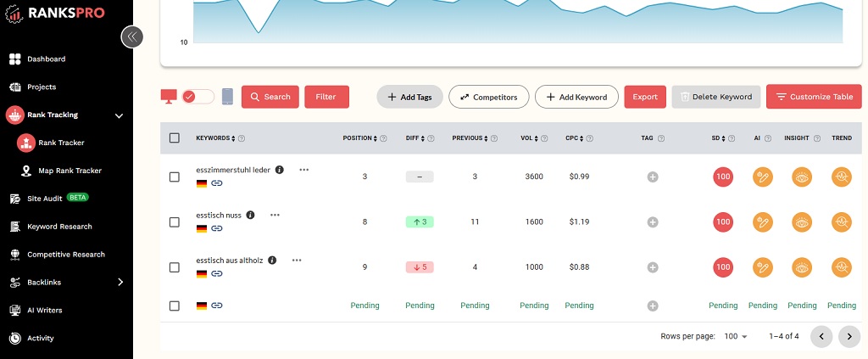Check the esstisch aus altholz row checkbox

tap(175, 267)
